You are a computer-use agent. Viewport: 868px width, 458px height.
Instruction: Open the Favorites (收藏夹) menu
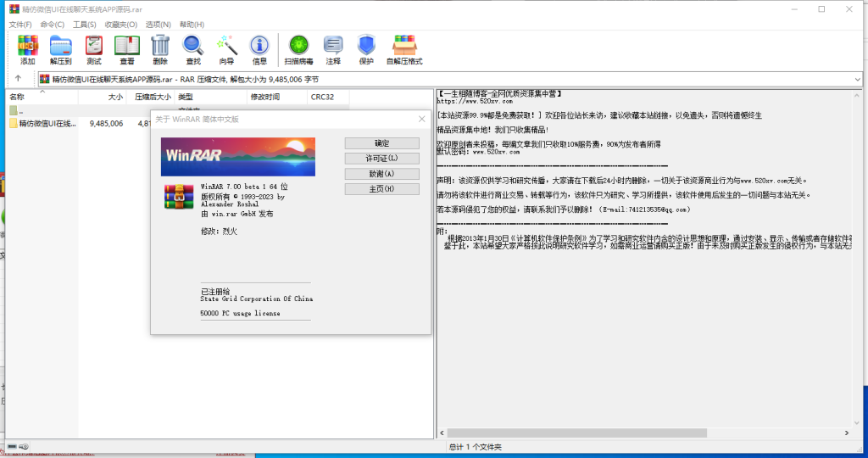coord(120,25)
